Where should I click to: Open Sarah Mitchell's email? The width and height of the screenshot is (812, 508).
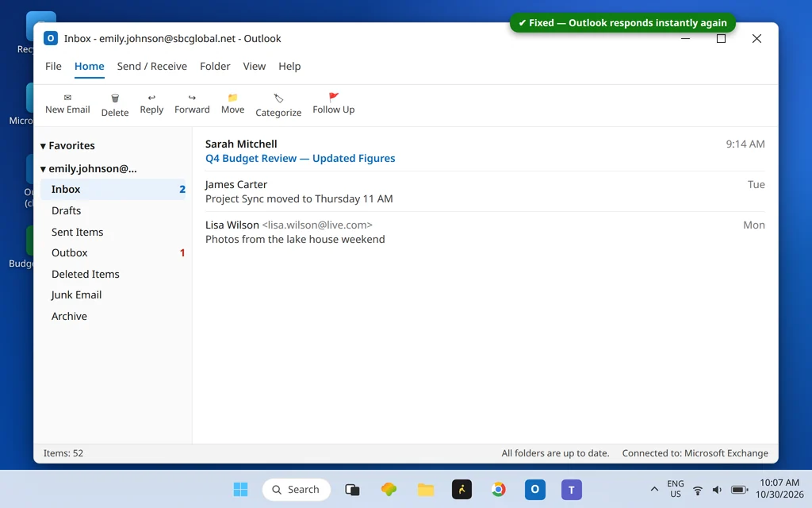point(485,151)
